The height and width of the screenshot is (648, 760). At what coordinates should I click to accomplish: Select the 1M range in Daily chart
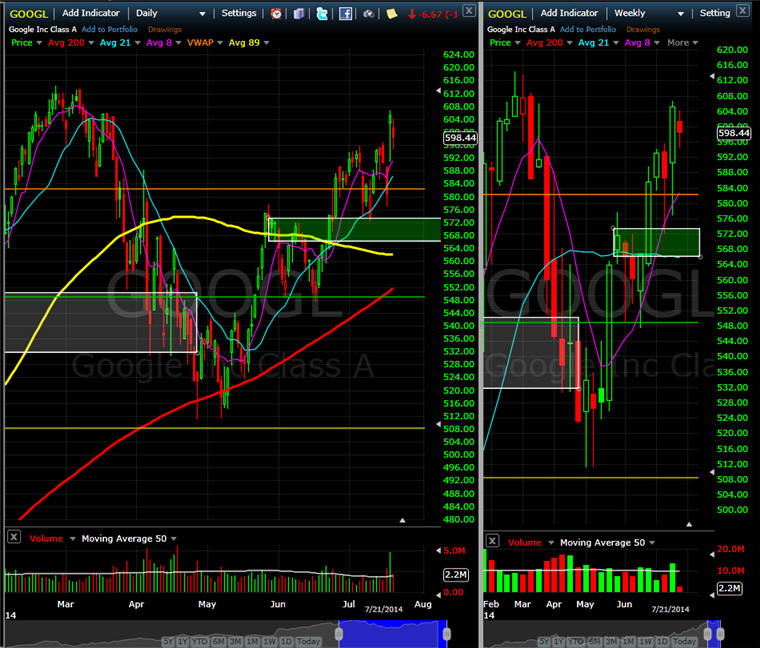tap(253, 641)
